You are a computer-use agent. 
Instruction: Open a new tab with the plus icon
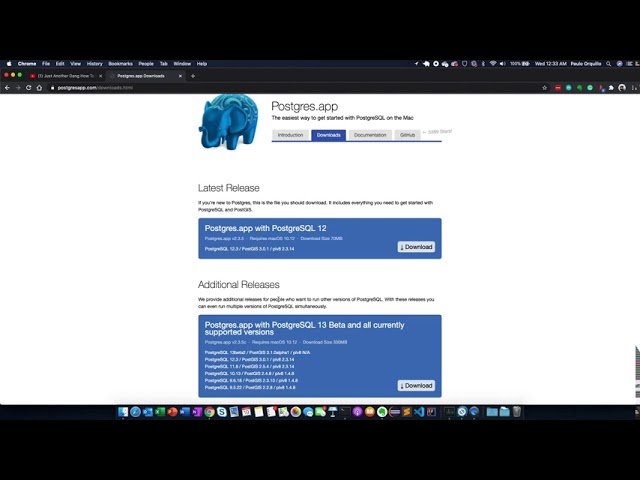pos(193,76)
